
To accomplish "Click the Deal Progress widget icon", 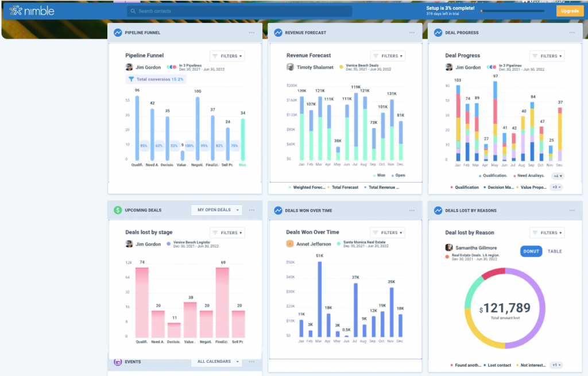I will (437, 33).
